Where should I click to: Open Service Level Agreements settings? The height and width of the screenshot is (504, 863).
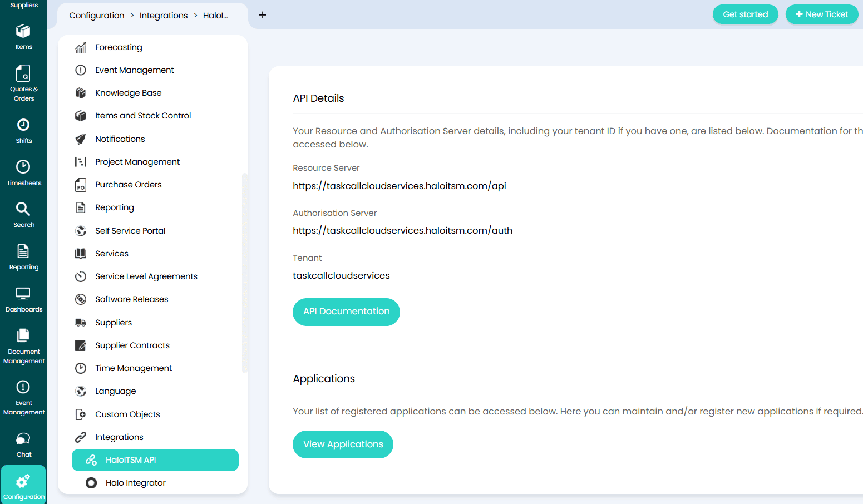[x=146, y=276]
